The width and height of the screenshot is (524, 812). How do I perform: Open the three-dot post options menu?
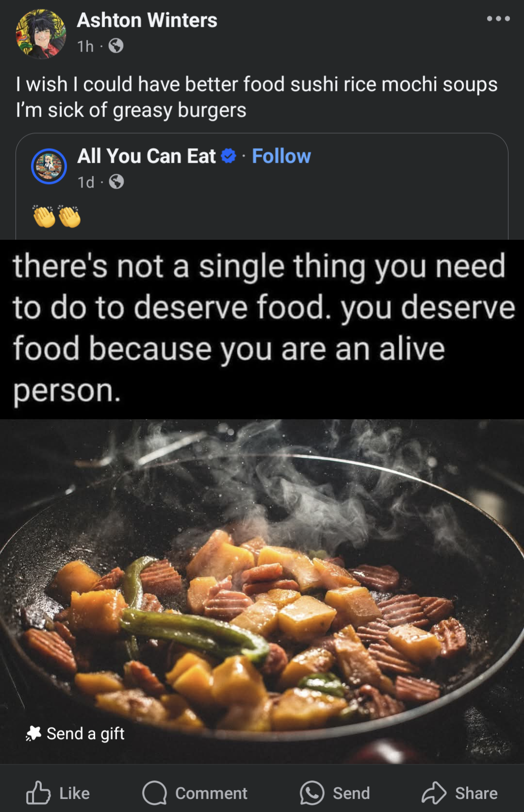tap(498, 19)
